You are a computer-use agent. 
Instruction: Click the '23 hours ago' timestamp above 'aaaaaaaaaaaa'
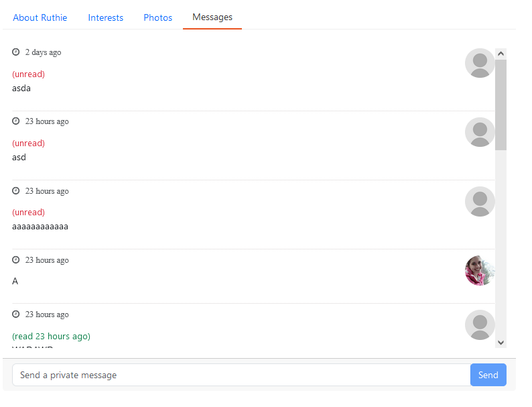point(47,191)
